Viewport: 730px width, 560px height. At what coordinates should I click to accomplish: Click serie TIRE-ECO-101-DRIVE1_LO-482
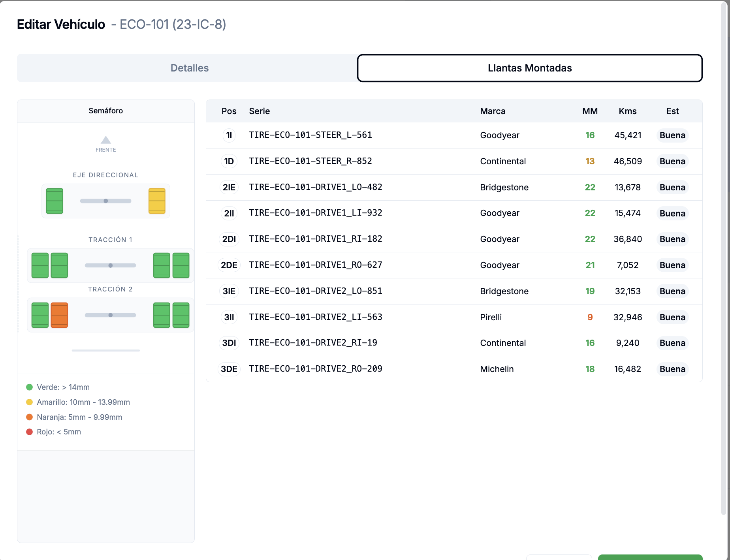click(316, 187)
